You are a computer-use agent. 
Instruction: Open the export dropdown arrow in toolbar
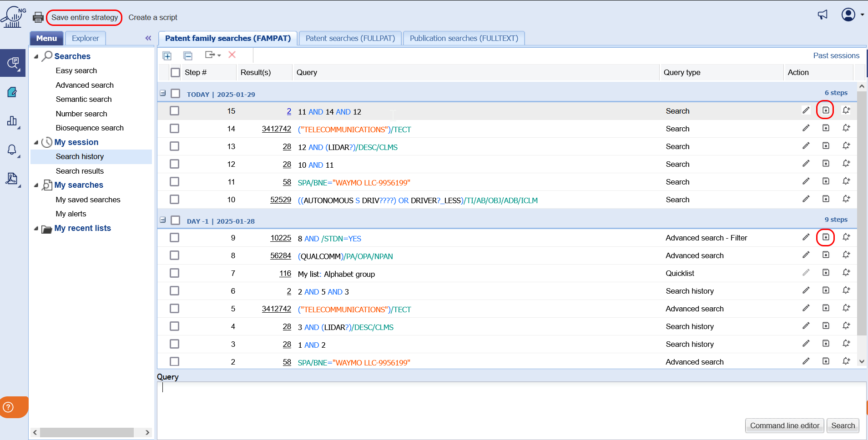tap(219, 55)
